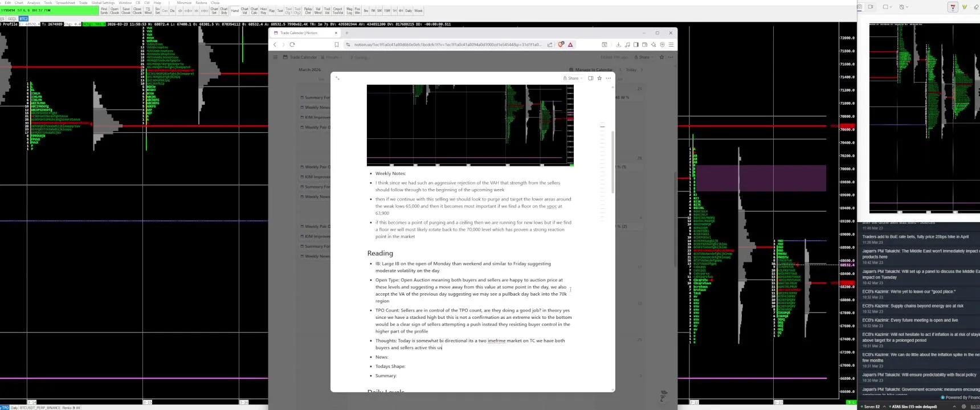The height and width of the screenshot is (410, 980).
Task: Select the Horizontal Ray drawing tool
Action: pos(263,10)
